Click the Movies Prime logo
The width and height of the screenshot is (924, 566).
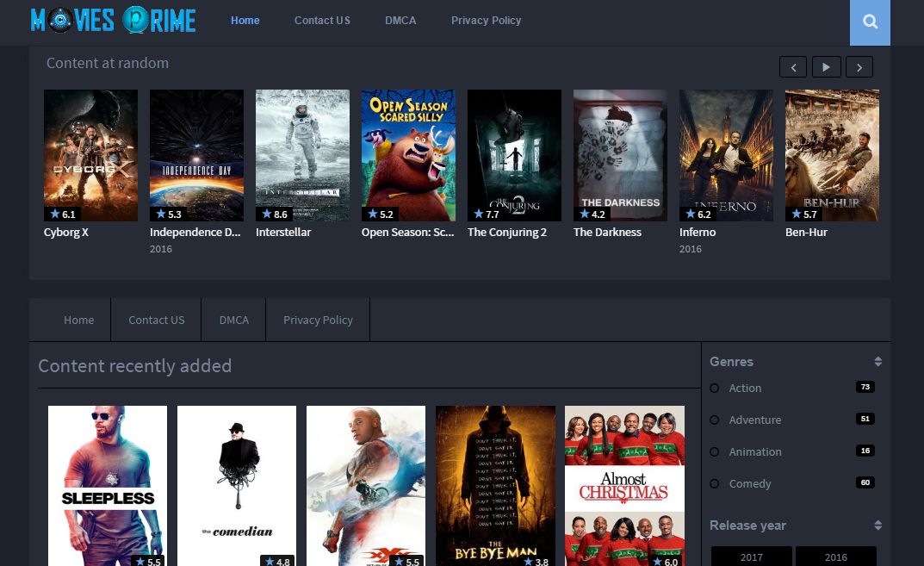click(112, 20)
